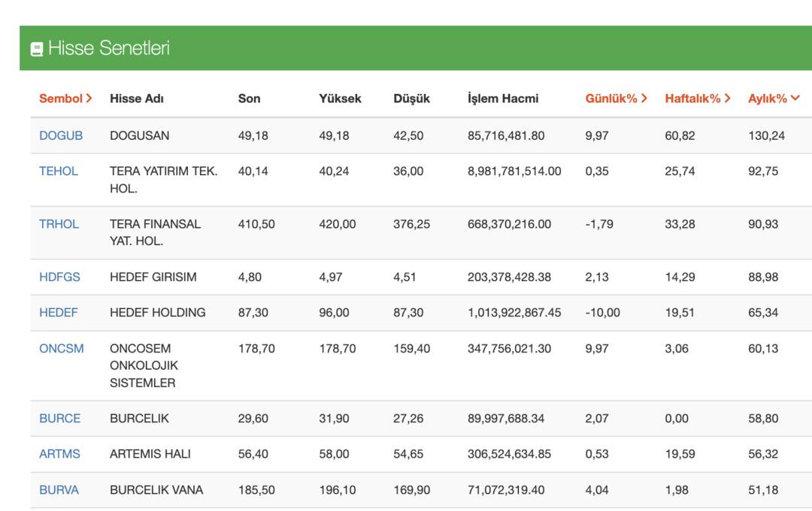
Task: Open the HDFGS stock link
Action: tap(59, 277)
